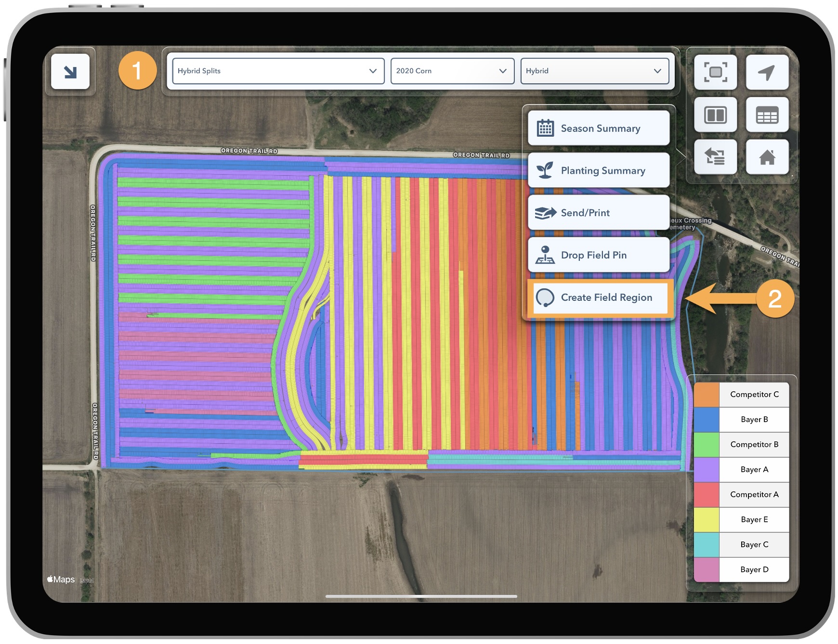The image size is (838, 644).
Task: Select the teal Bayer C legend swatch
Action: [x=707, y=545]
